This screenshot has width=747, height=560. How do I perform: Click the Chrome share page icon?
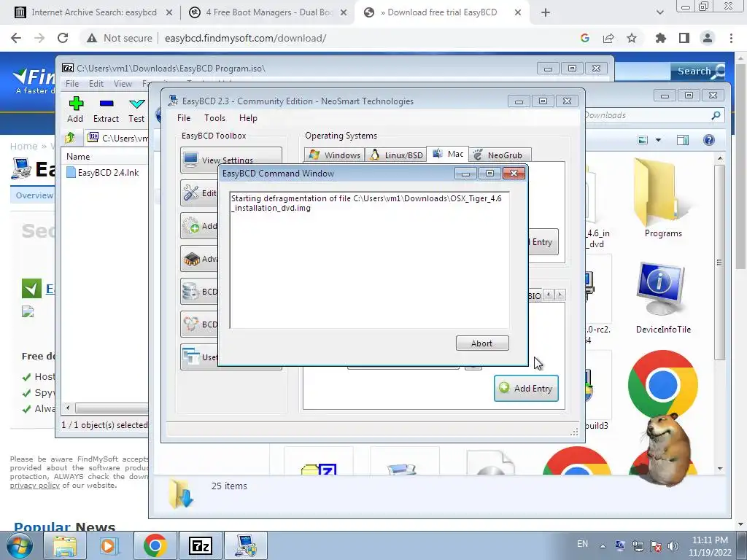(x=608, y=38)
